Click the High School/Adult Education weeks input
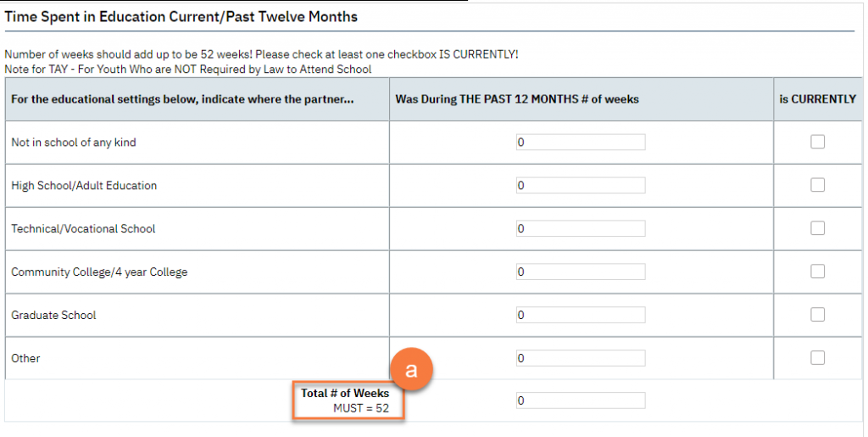This screenshot has width=868, height=437. click(x=581, y=185)
